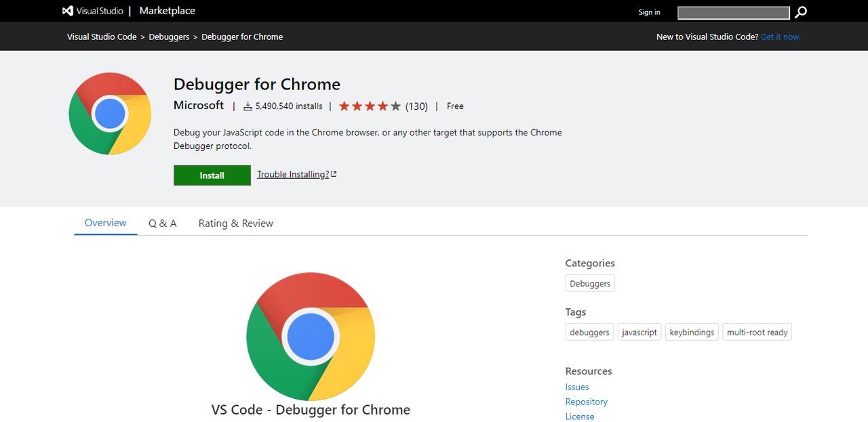Image resolution: width=868 pixels, height=422 pixels.
Task: Open Debuggers breadcrumb link
Action: click(169, 37)
